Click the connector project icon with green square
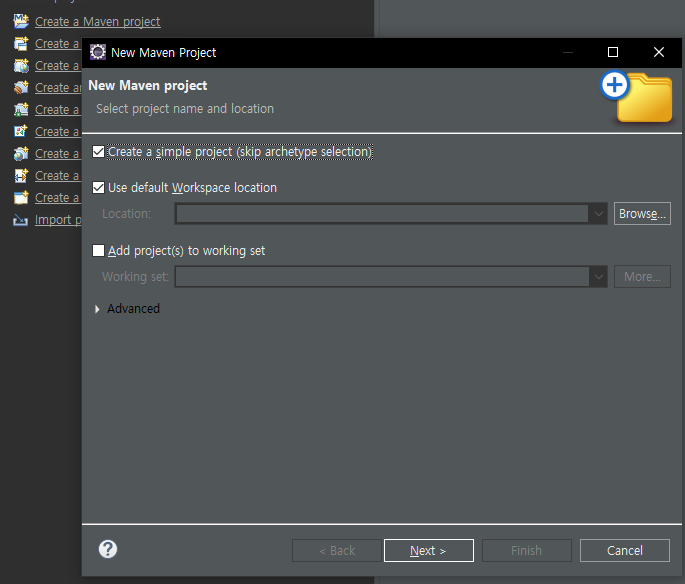 [x=21, y=109]
